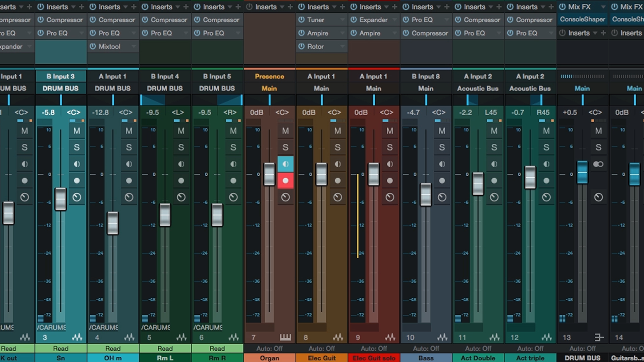Click the Pro EQ insert on Acoustic Bus channel 11
This screenshot has width=644, height=362.
tap(476, 33)
